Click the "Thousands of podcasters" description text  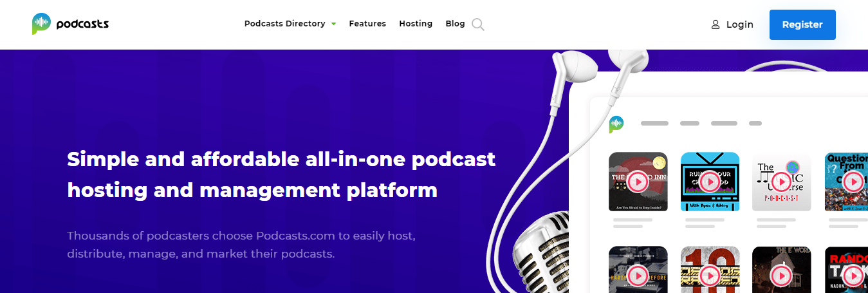(x=241, y=245)
